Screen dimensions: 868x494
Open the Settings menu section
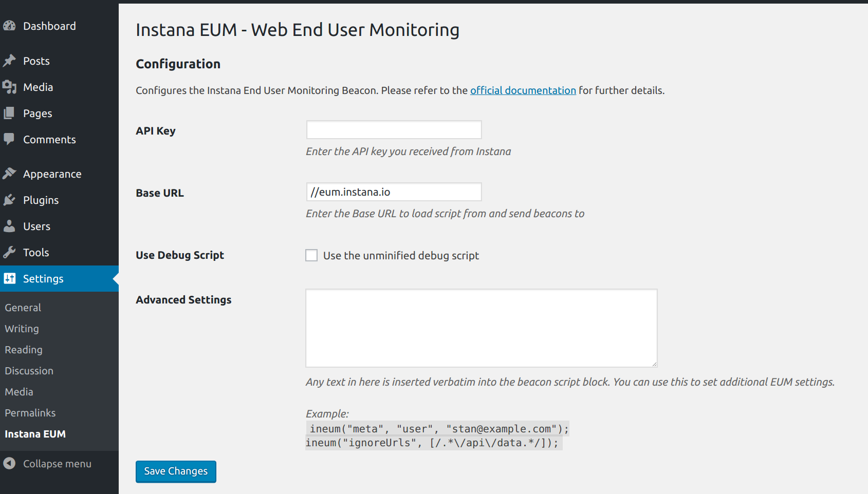coord(43,278)
